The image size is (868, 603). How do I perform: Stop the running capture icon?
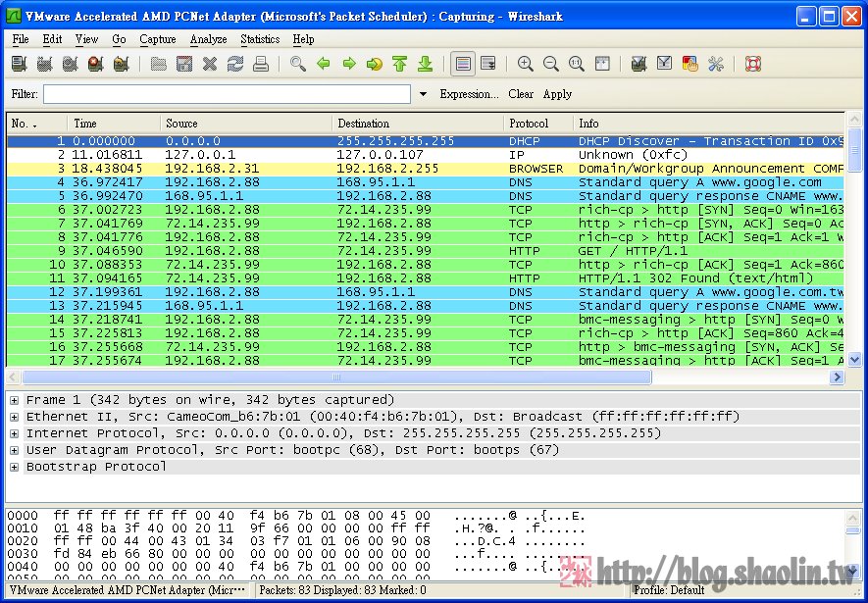(x=96, y=64)
